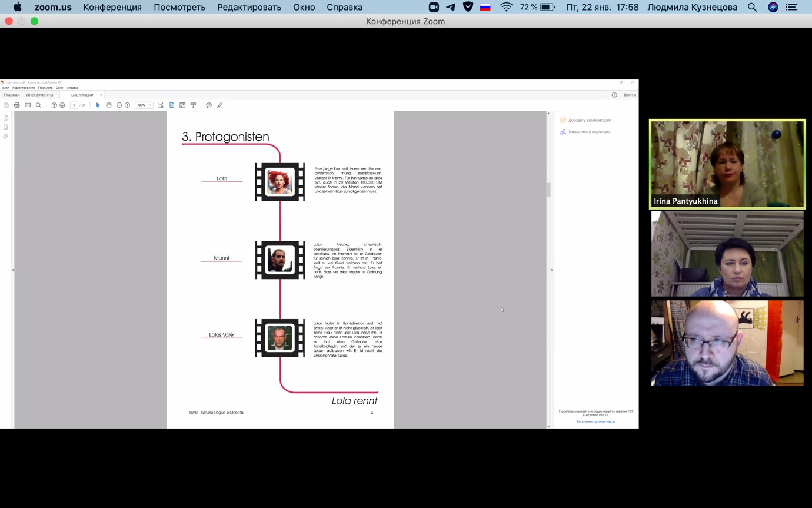
Task: Close the Lola_rennt.pdf tab
Action: pyautogui.click(x=101, y=95)
